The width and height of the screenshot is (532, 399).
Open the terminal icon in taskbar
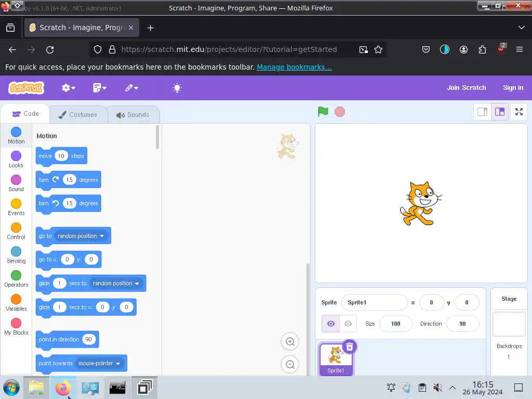click(117, 388)
